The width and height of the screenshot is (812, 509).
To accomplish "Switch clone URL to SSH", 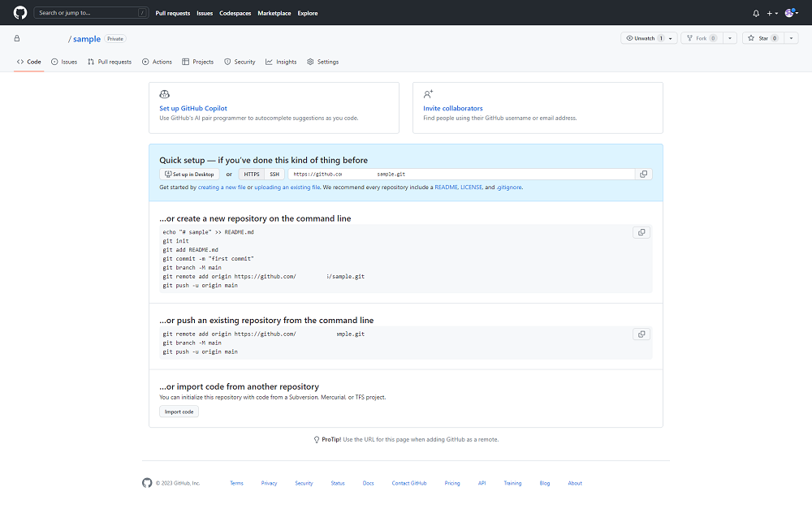I will point(274,174).
